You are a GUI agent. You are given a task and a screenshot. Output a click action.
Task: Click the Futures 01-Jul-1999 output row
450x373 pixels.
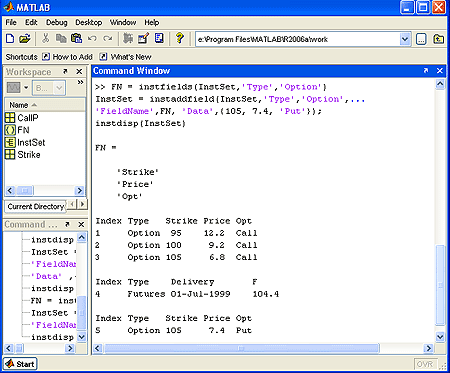(x=187, y=294)
